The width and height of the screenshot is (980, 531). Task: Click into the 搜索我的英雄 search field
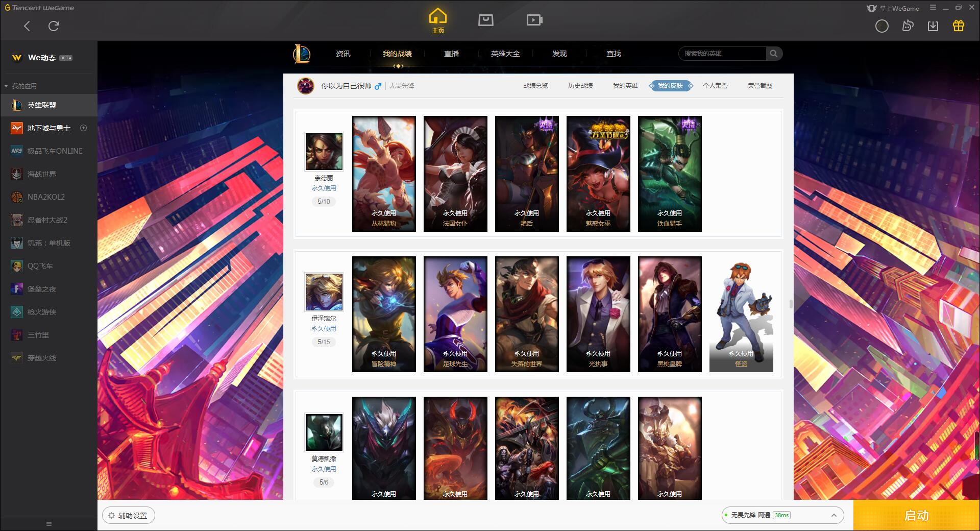(x=722, y=54)
